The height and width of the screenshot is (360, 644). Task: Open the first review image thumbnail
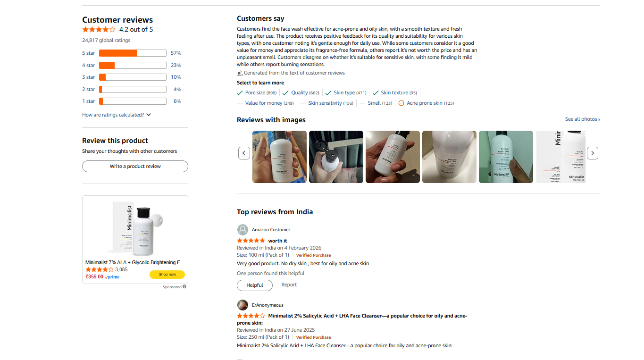pos(279,157)
